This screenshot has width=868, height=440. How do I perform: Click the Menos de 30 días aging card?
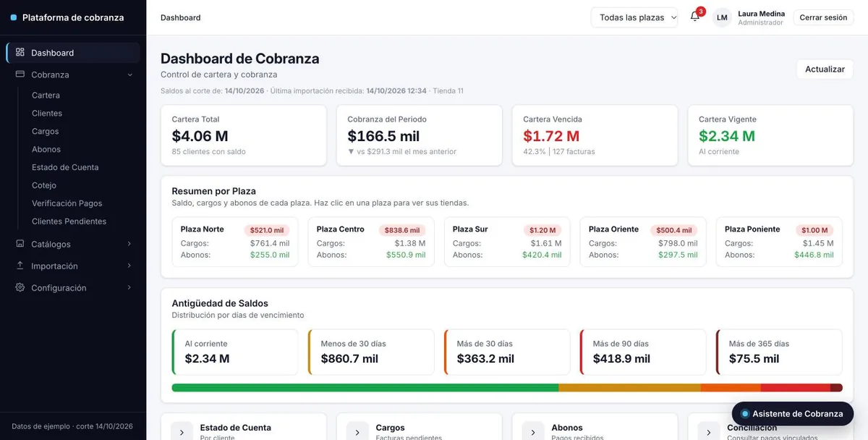371,352
